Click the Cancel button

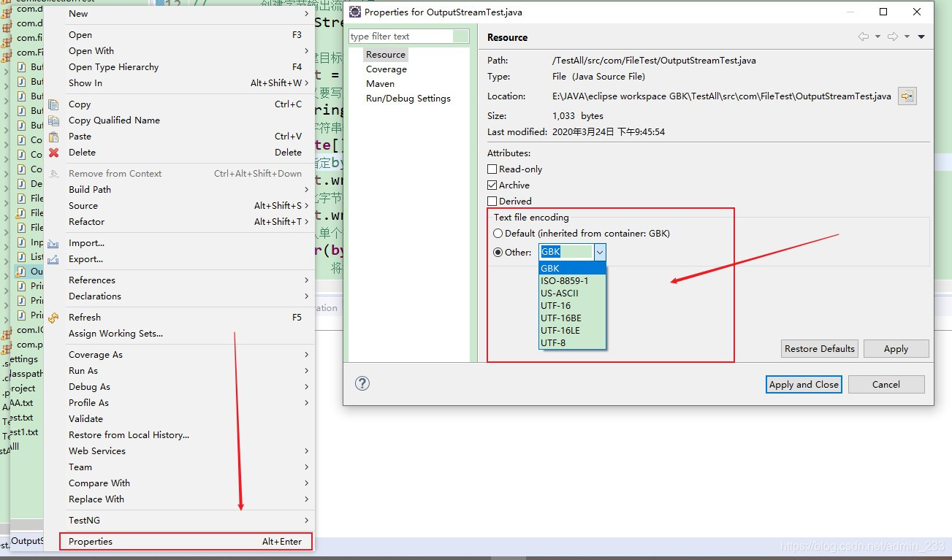click(886, 384)
